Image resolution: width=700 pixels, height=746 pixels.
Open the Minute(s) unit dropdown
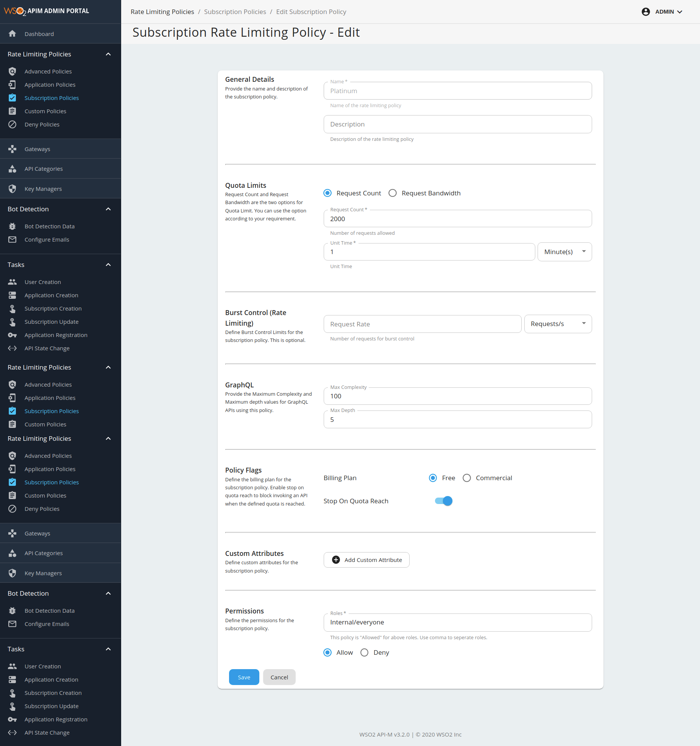[564, 251]
